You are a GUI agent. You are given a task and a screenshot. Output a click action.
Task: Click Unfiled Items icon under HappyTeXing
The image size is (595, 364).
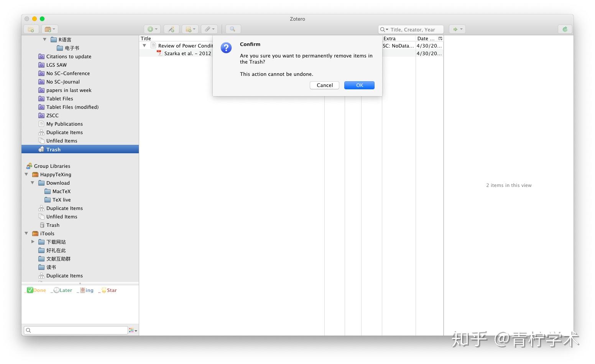[41, 216]
